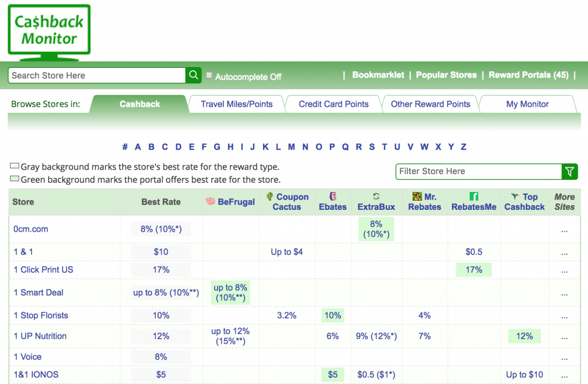Click the Top Cashback logo icon
The height and width of the screenshot is (384, 588).
[x=515, y=196]
